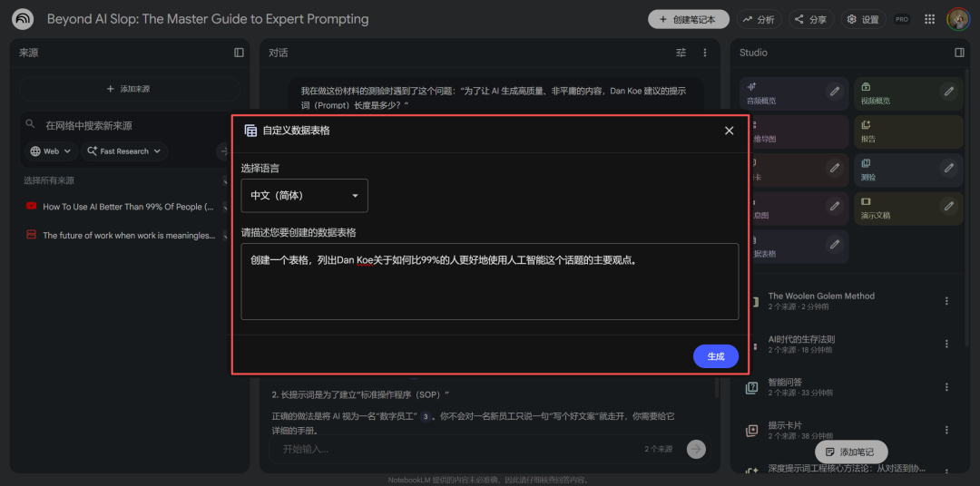
Task: Select The future of work source
Action: tap(130, 235)
